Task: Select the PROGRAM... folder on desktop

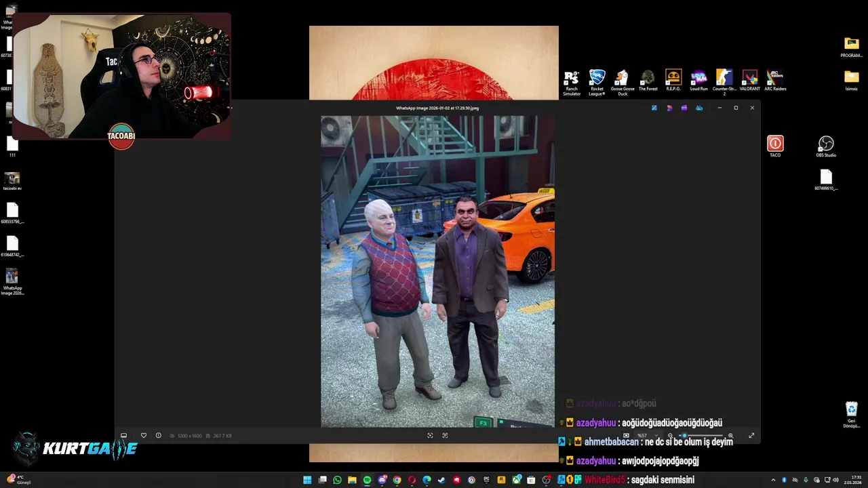Action: 852,47
